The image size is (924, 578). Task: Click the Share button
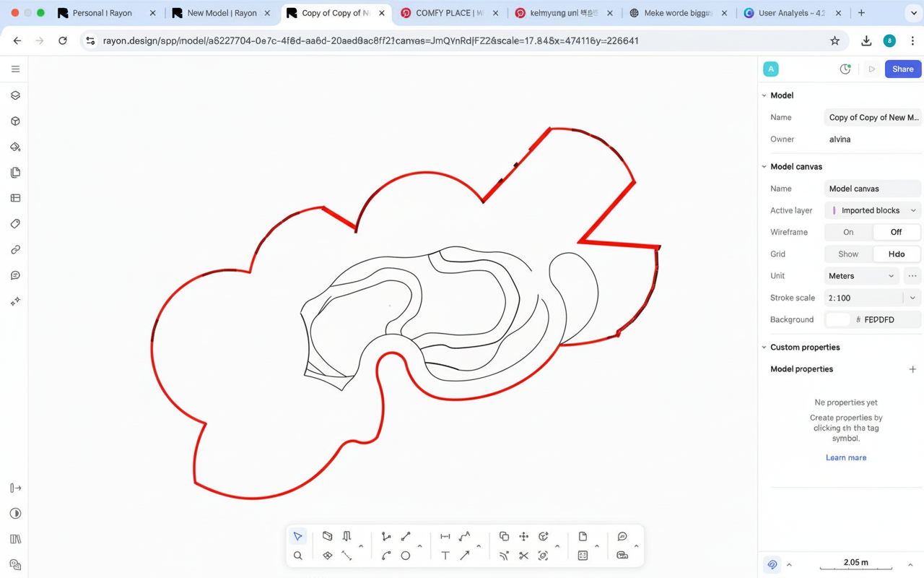coord(902,69)
